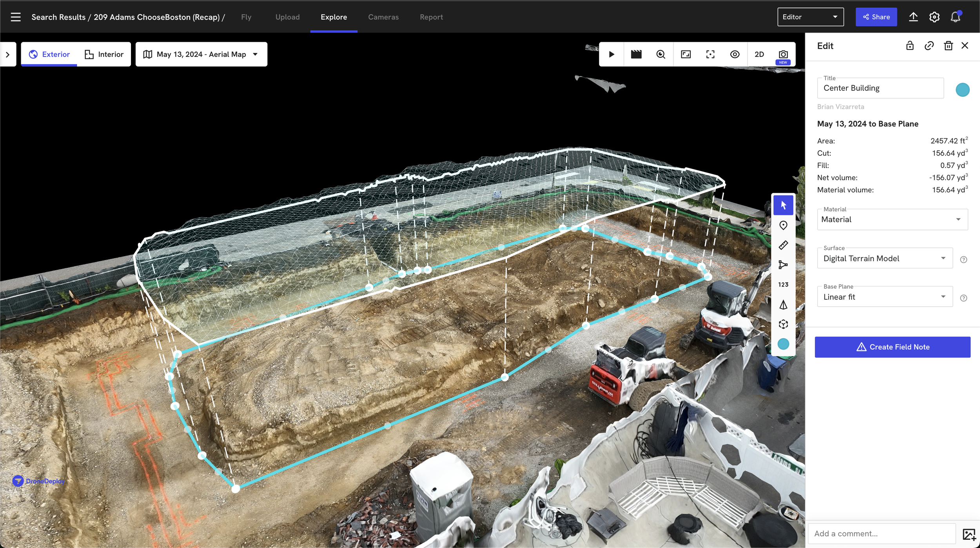Click the camera snapshot icon
The width and height of the screenshot is (980, 548).
point(783,54)
